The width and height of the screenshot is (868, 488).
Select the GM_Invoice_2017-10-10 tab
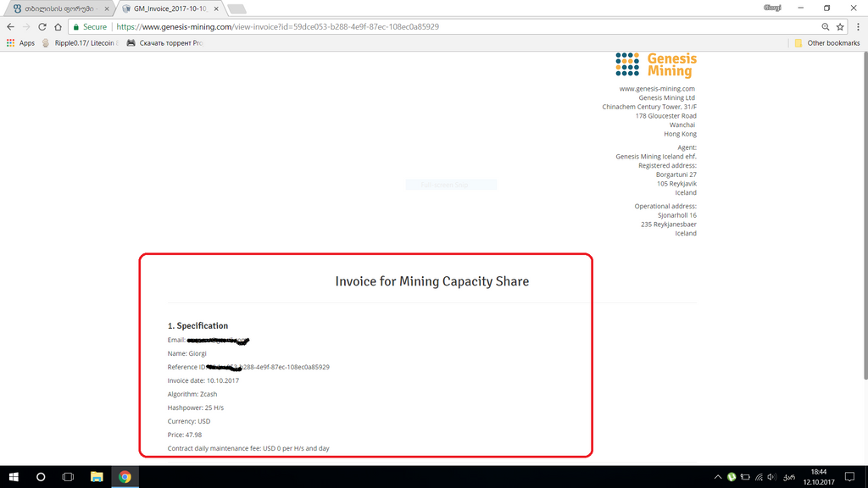click(170, 8)
